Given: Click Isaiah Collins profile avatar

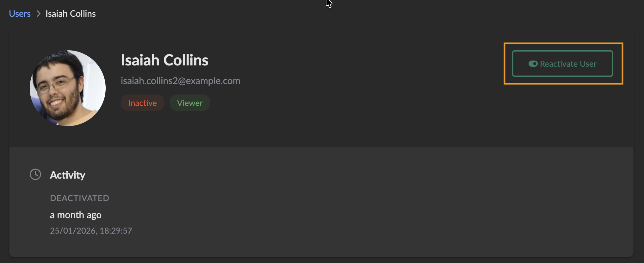Looking at the screenshot, I should coord(68,88).
